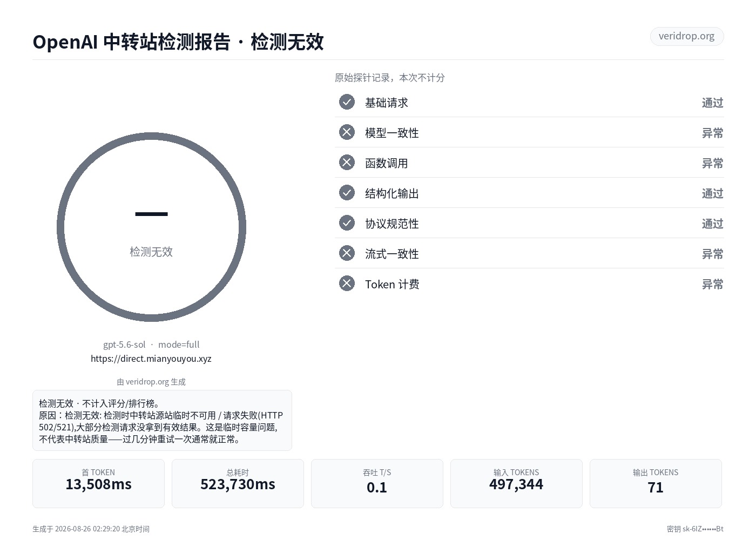Viewport: 756px width, 540px height.
Task: Click the cross icon beside 流式一致性
Action: point(347,253)
